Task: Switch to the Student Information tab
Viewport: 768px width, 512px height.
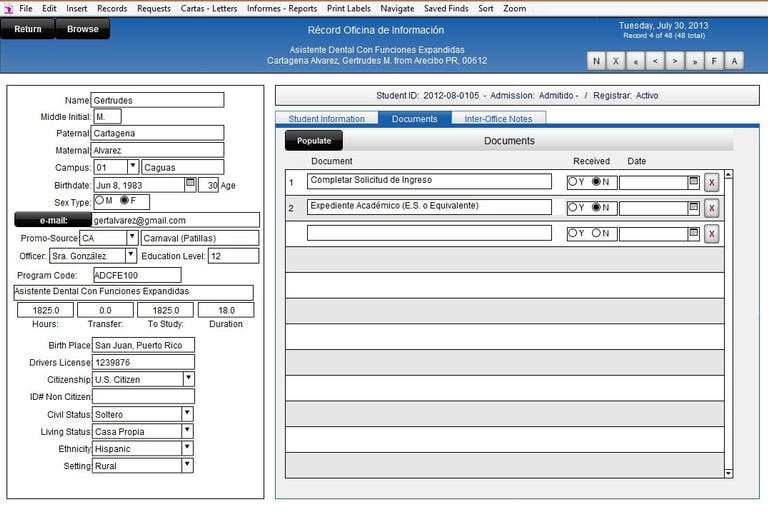Action: click(x=326, y=119)
